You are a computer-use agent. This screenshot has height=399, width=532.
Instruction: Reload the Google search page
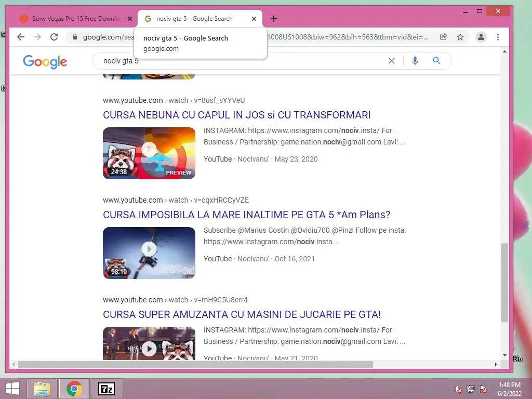click(x=54, y=37)
